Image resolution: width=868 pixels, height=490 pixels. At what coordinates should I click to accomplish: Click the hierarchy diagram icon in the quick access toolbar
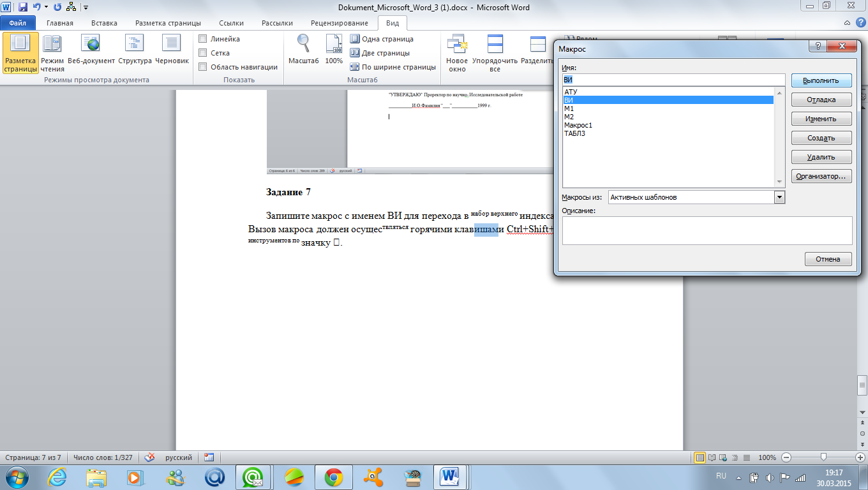[71, 8]
